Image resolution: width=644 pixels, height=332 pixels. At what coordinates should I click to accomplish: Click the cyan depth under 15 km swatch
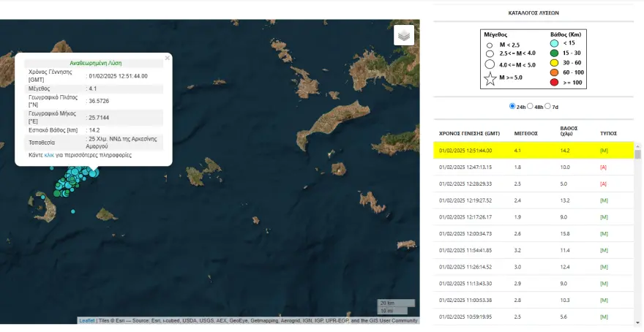click(x=555, y=44)
